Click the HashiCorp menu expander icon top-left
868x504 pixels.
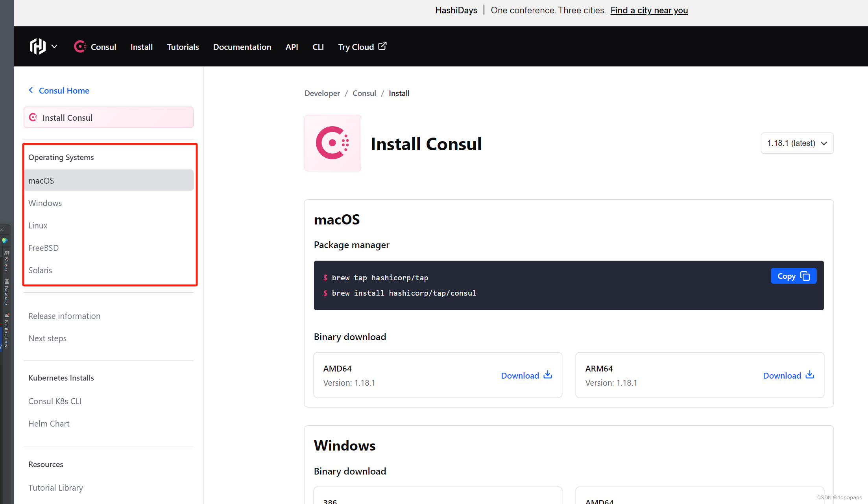tap(54, 46)
